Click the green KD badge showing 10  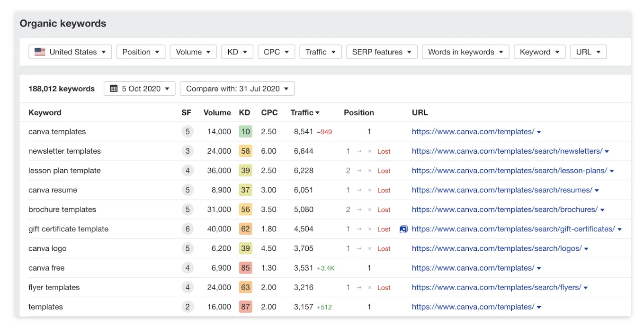point(245,131)
